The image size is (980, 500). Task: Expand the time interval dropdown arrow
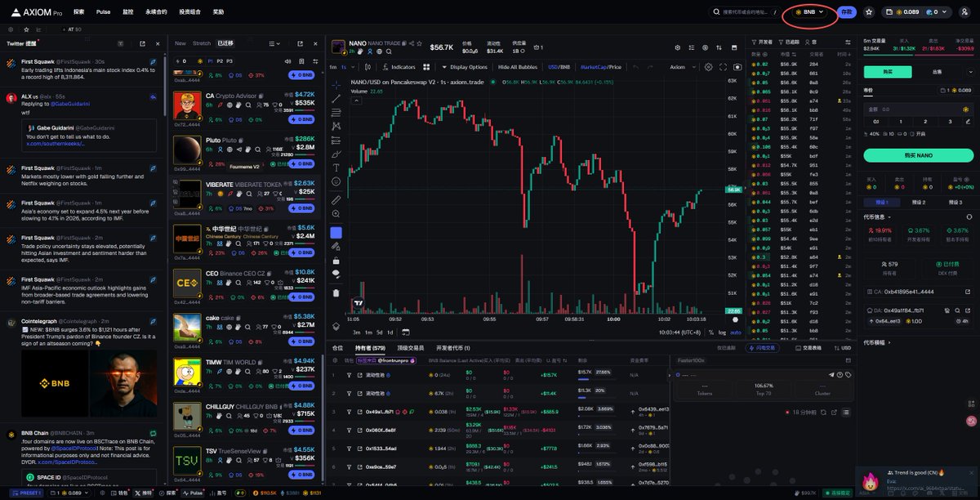(x=354, y=67)
